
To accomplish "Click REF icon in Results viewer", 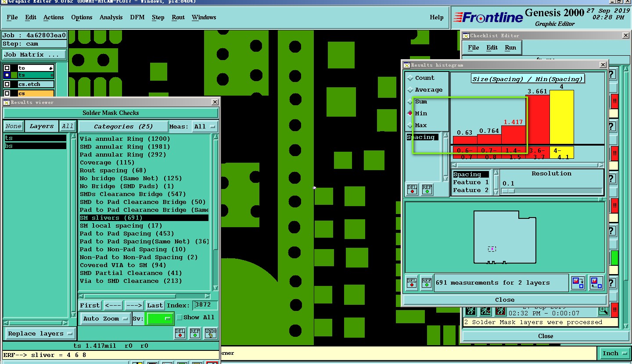I will (x=195, y=333).
